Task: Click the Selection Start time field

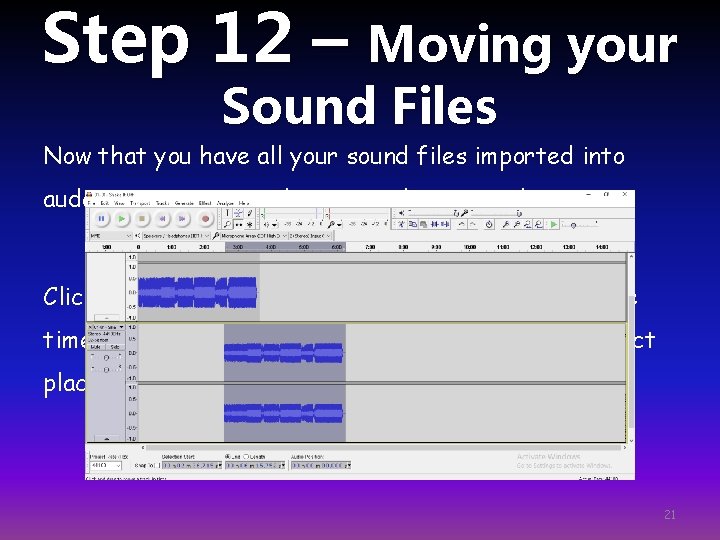Action: coord(192,466)
